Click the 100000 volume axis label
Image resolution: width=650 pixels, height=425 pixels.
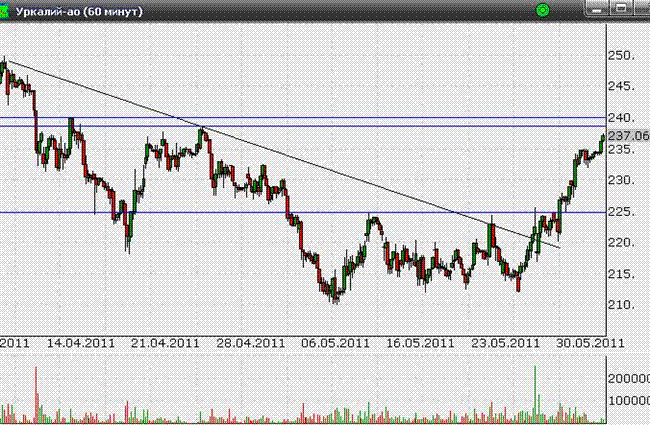628,401
